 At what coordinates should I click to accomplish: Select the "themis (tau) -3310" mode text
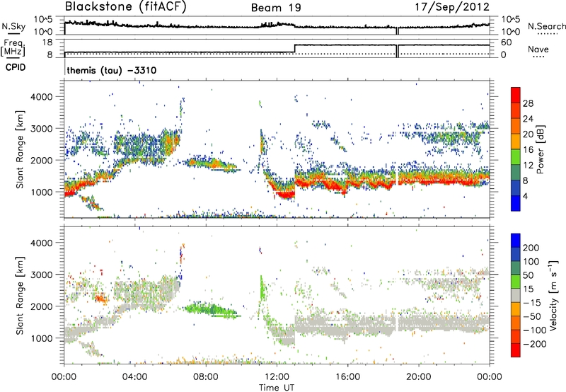112,70
